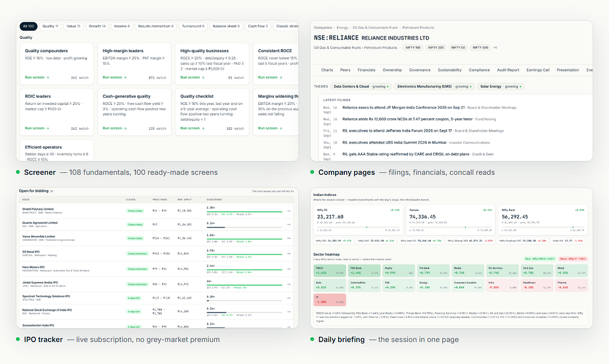The height and width of the screenshot is (364, 609).
Task: Open the Solar Energy theme chip
Action: [x=501, y=87]
